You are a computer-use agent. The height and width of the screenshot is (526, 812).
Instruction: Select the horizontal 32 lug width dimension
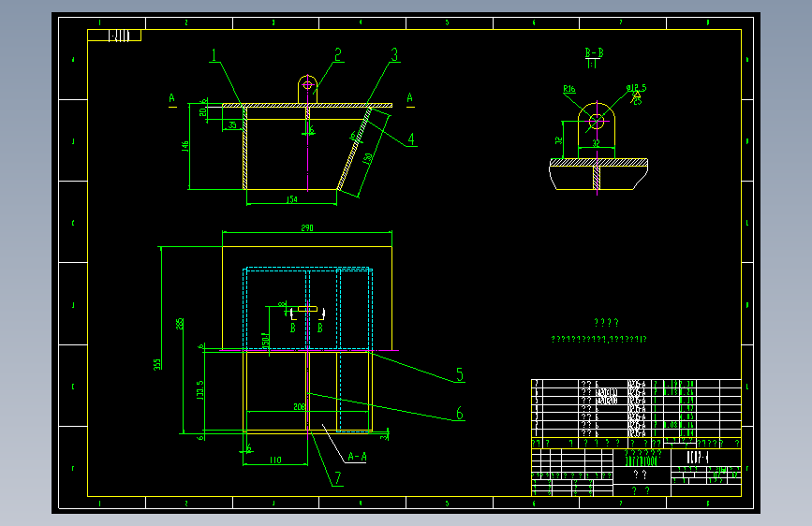tap(596, 143)
